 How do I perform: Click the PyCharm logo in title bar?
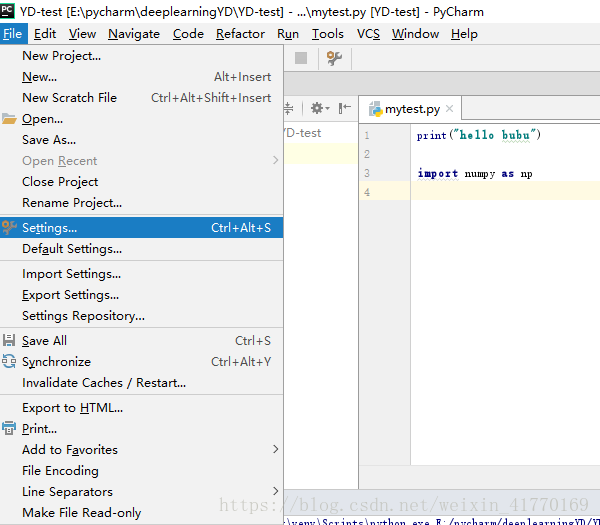[7, 10]
